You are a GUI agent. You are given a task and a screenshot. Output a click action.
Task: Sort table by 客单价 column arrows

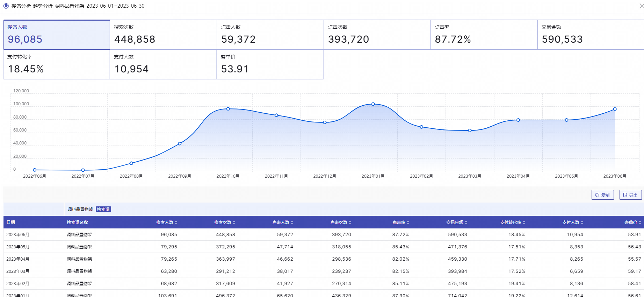coord(640,222)
